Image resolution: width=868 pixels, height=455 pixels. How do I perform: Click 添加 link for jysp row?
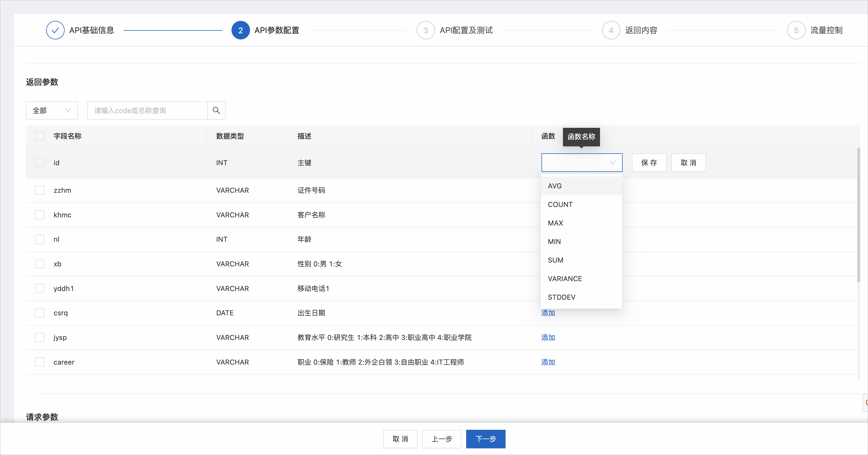click(x=548, y=337)
